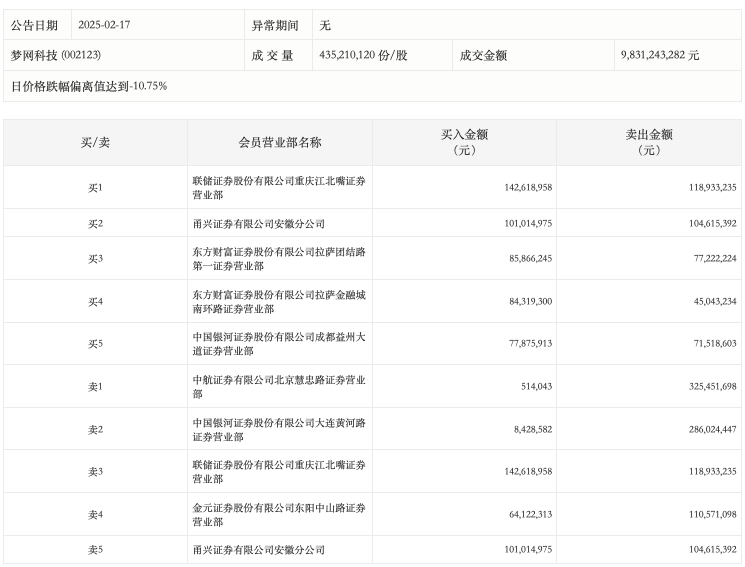Click the 成交金额 value 9,831,243,282 元
Image resolution: width=745 pixels, height=567 pixels.
click(659, 55)
